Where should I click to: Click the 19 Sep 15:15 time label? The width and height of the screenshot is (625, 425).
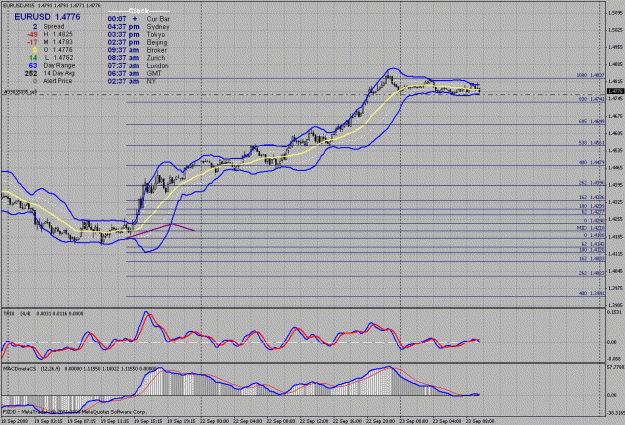(147, 421)
